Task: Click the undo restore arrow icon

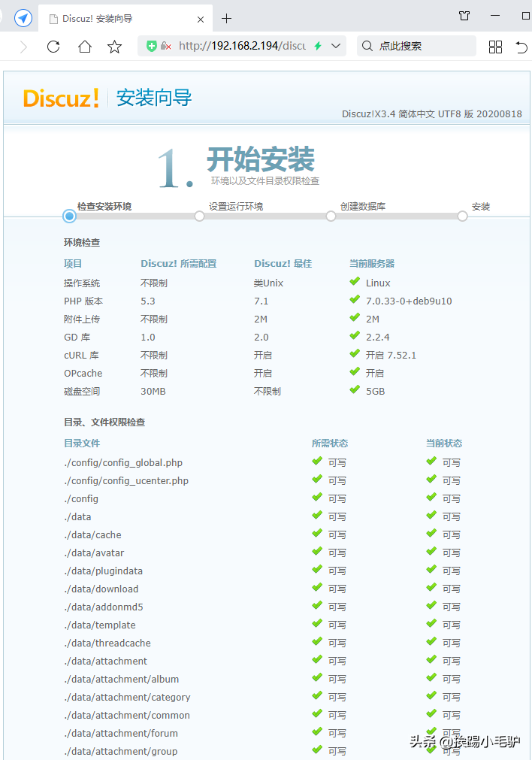Action: coord(521,47)
